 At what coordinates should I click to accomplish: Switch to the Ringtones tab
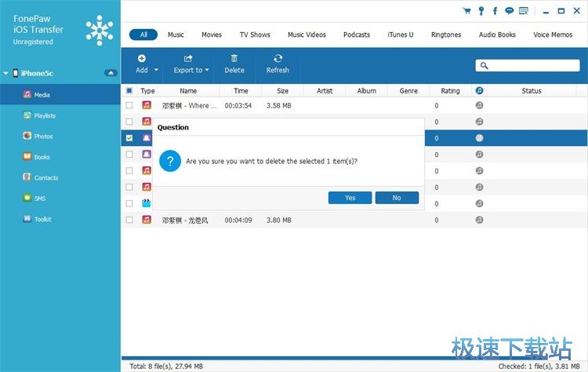pyautogui.click(x=446, y=35)
